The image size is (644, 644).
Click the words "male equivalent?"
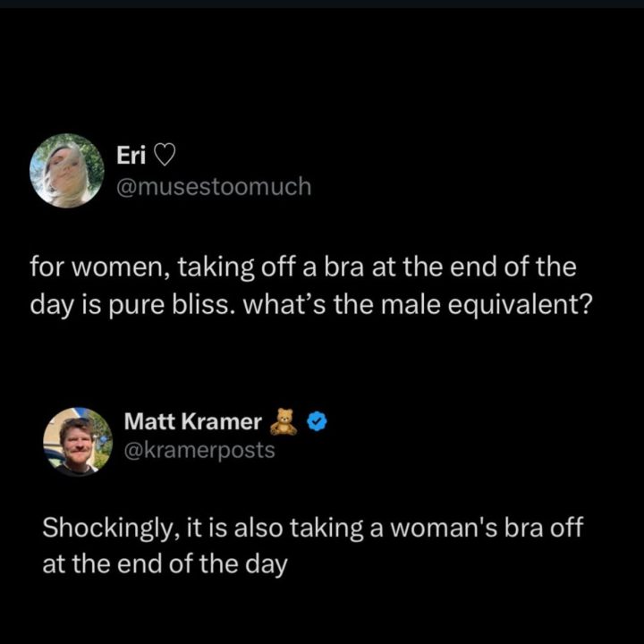pyautogui.click(x=503, y=303)
